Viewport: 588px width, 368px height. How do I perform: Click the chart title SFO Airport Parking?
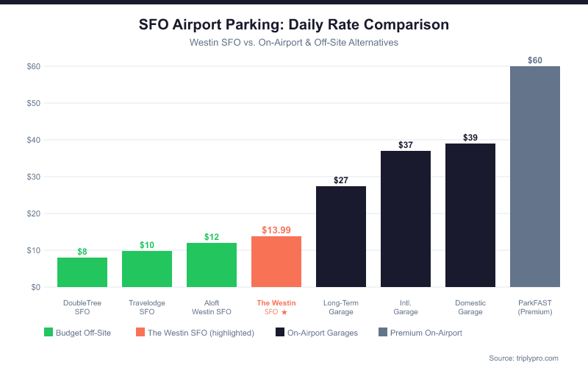[x=294, y=24]
